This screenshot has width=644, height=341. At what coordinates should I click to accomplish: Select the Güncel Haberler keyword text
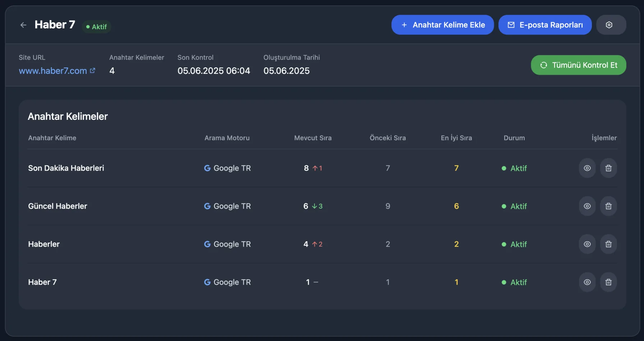(57, 206)
